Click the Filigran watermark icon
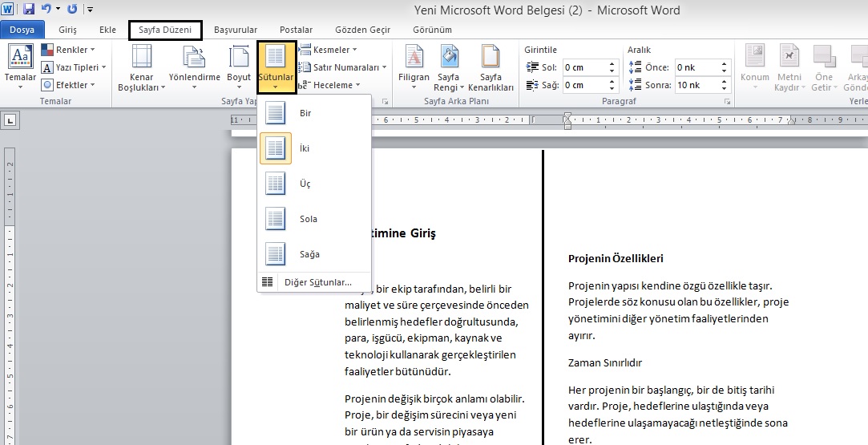Viewport: 868px width, 445px height. (414, 56)
